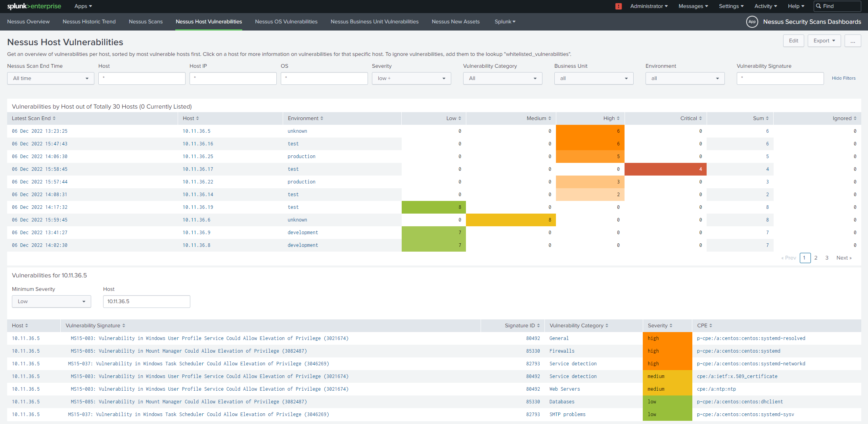Go to Nessus Scans tab
This screenshot has width=868, height=424.
pos(146,22)
